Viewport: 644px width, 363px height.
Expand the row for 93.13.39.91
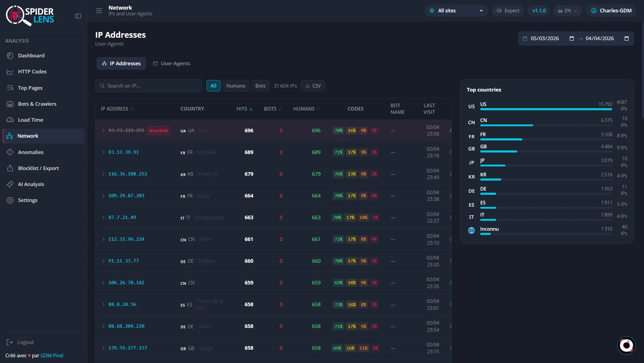104,152
